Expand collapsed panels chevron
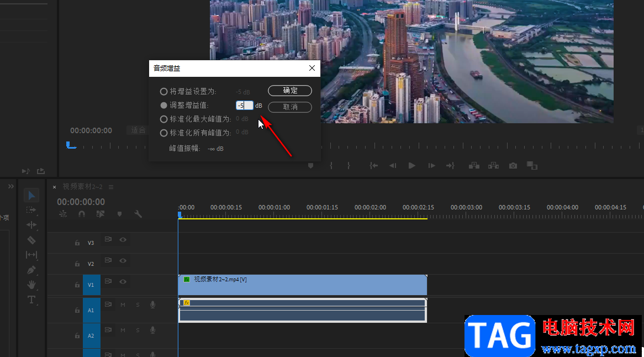Image resolution: width=644 pixels, height=357 pixels. (x=10, y=186)
